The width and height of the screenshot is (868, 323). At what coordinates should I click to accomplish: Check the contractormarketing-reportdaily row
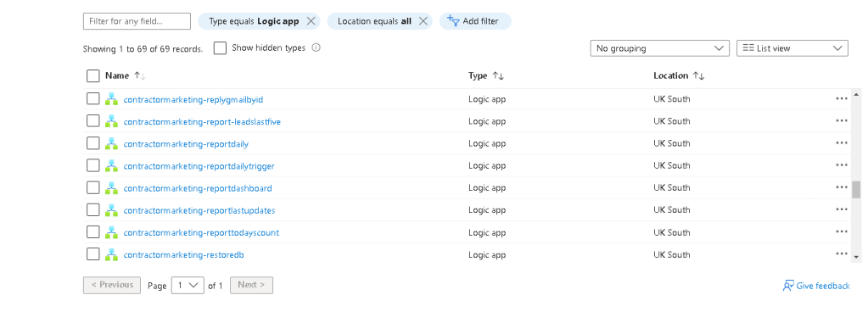click(x=93, y=143)
